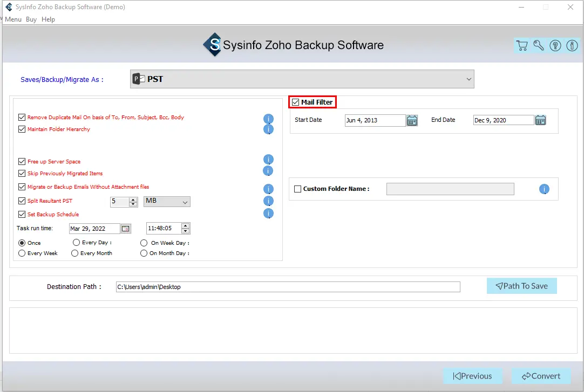Click info icon for Free up Server Space
584x392 pixels.
click(268, 160)
